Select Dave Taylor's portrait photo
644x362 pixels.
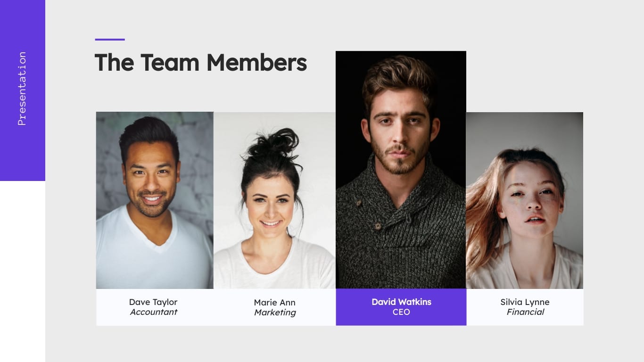[x=155, y=200]
